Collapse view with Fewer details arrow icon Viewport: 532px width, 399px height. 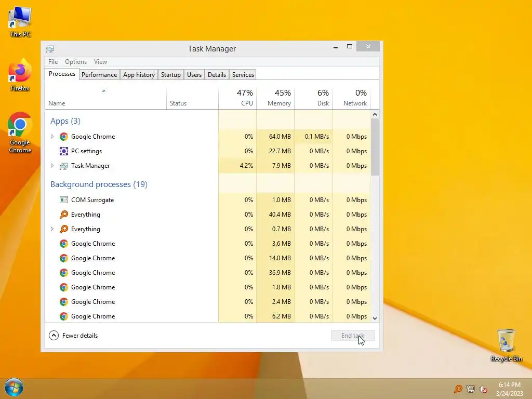click(54, 336)
